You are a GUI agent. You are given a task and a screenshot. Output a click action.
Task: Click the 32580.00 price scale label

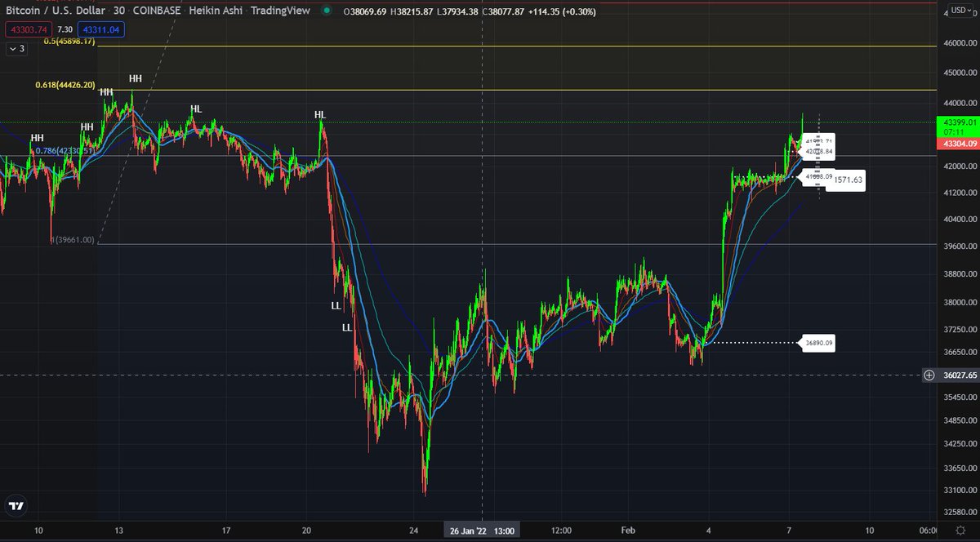[x=959, y=512]
